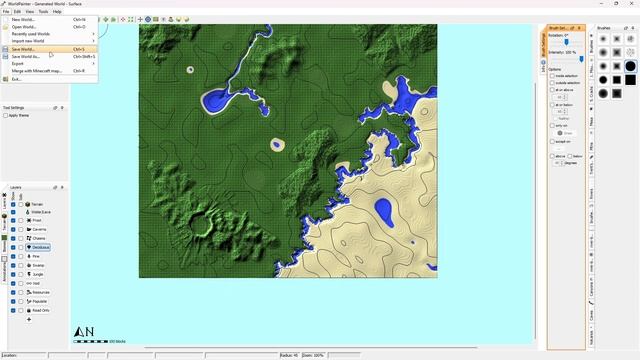Pick the small solid circle brush
Screen dimensions: 640x360
coord(603,80)
